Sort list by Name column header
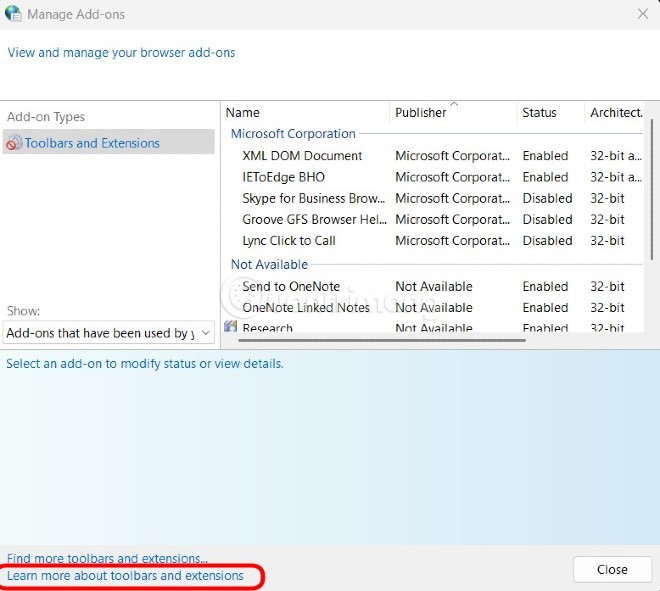The height and width of the screenshot is (591, 660). pyautogui.click(x=243, y=113)
